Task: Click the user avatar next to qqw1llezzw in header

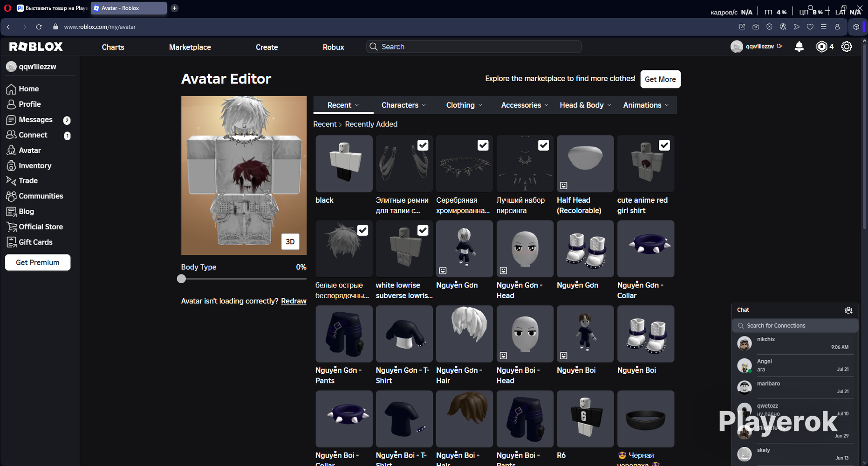Action: point(737,47)
